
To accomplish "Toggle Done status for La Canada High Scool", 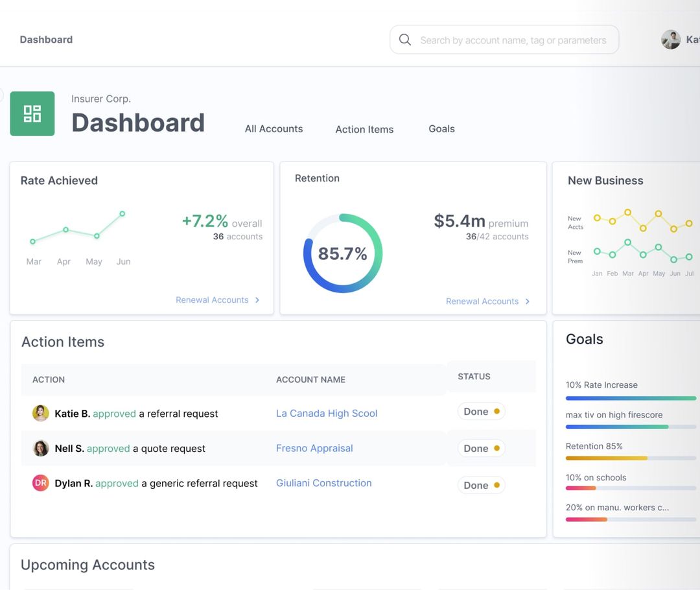I will click(x=481, y=412).
